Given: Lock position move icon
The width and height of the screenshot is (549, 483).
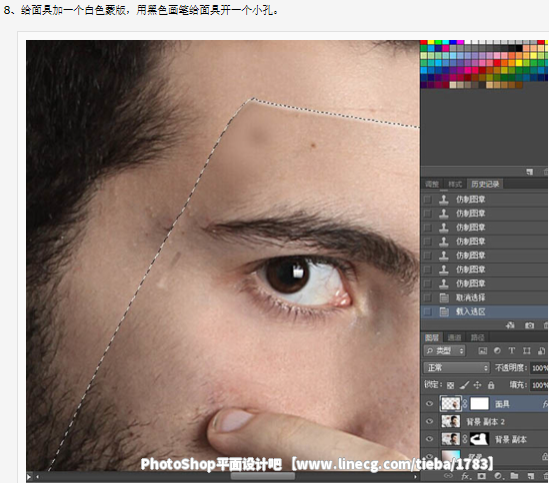Looking at the screenshot, I should [x=478, y=386].
